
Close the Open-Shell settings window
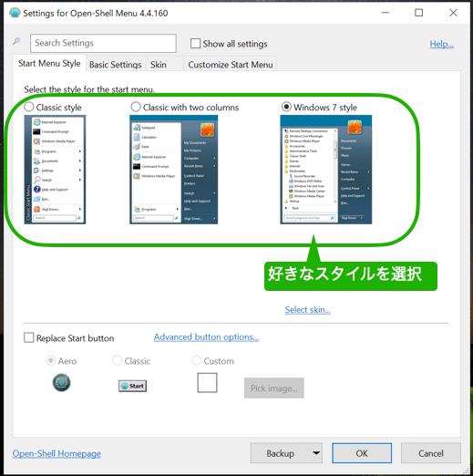[453, 13]
